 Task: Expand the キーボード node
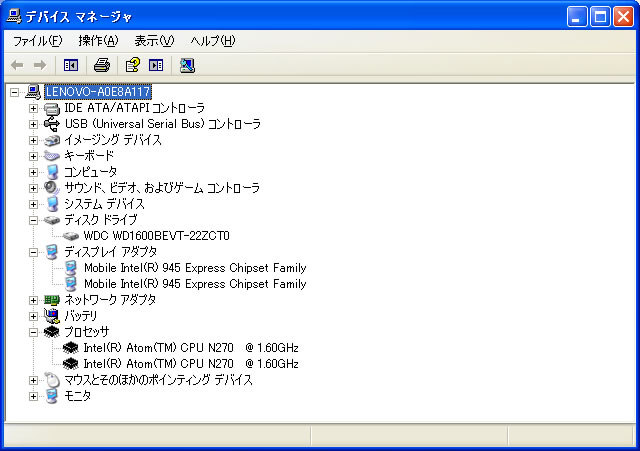point(33,156)
